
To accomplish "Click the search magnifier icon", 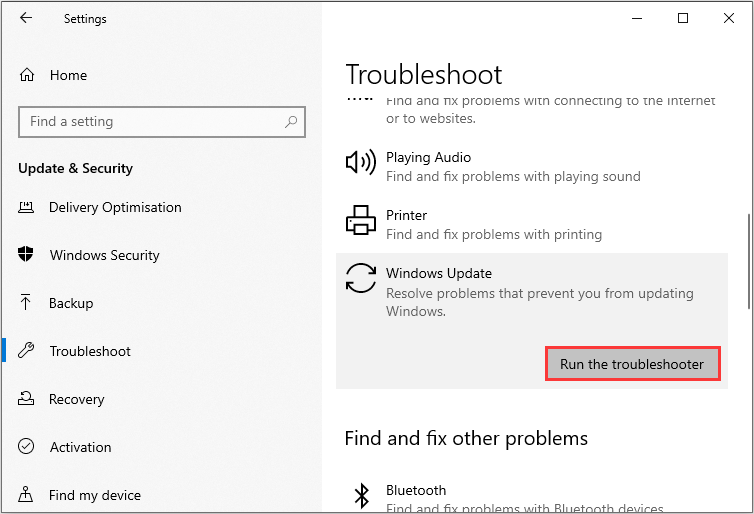I will tap(291, 122).
